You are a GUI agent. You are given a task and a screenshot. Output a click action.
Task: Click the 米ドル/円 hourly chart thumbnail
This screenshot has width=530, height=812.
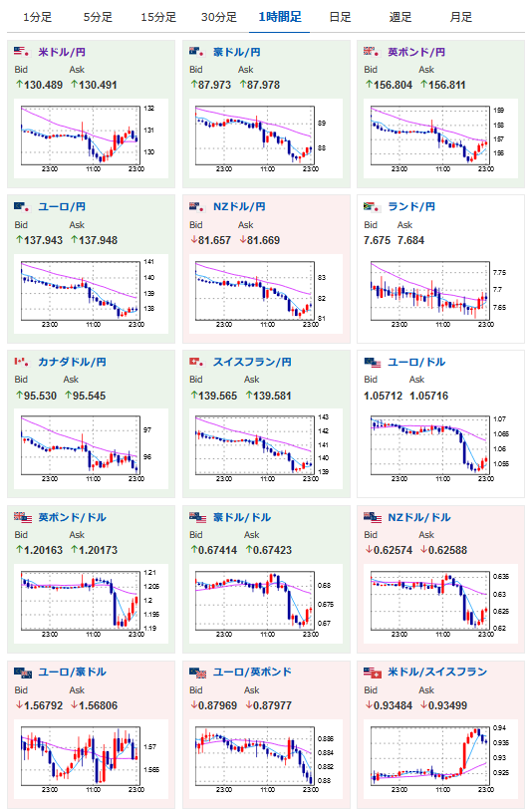(x=91, y=138)
